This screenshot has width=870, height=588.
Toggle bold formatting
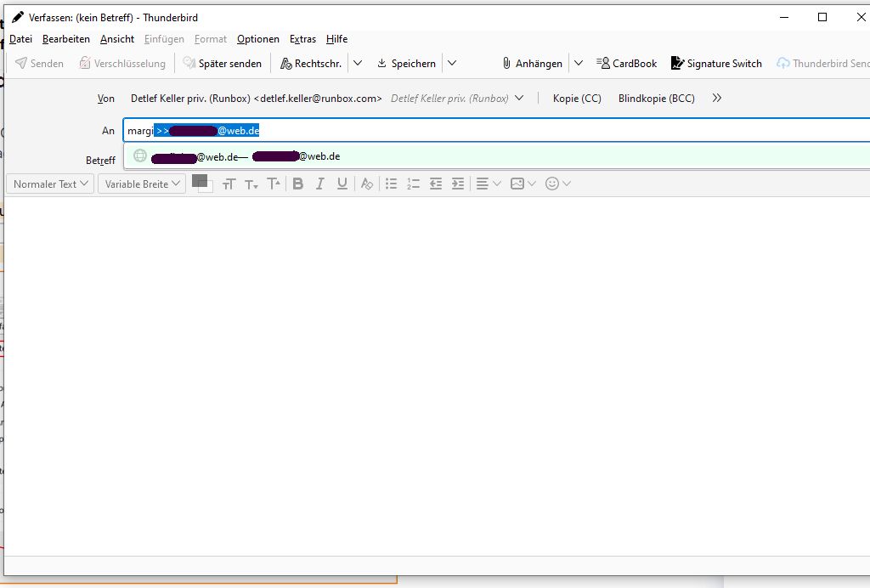[x=298, y=184]
